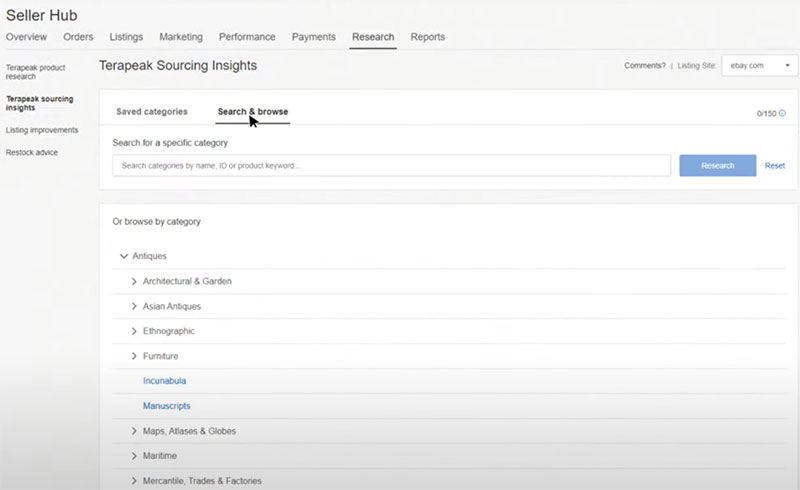Select the Search & browse tab
The height and width of the screenshot is (490, 800).
point(253,112)
